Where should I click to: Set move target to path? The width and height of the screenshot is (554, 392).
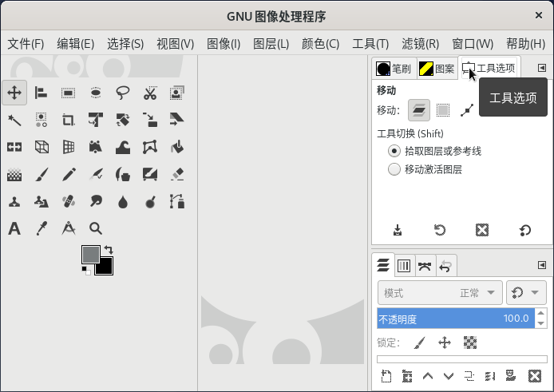pyautogui.click(x=467, y=110)
